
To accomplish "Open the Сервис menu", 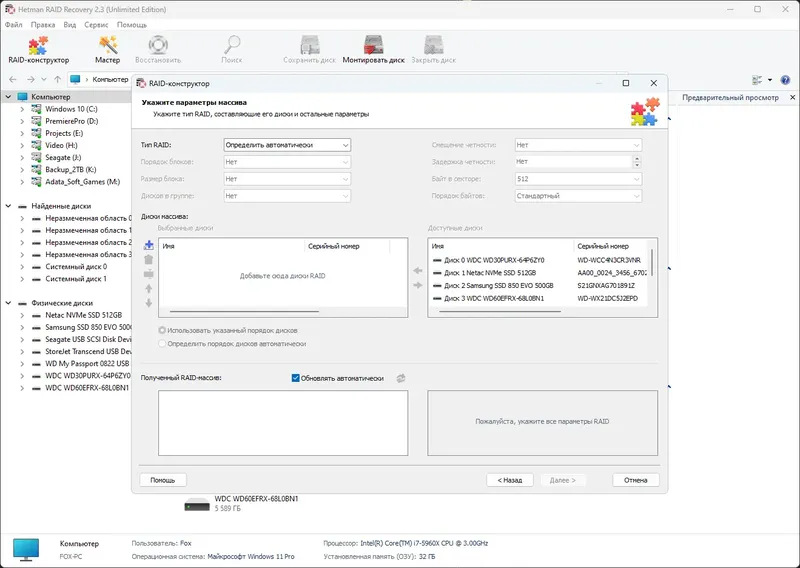I will (x=96, y=24).
